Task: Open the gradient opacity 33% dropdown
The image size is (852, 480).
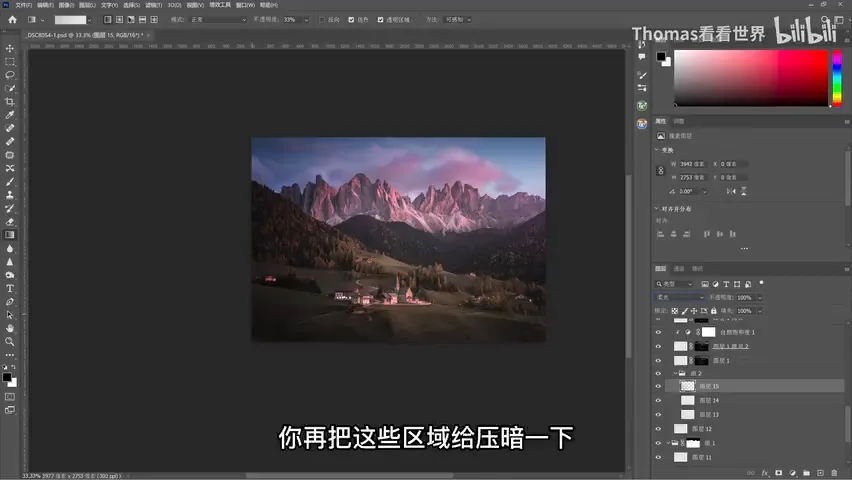Action: point(306,20)
